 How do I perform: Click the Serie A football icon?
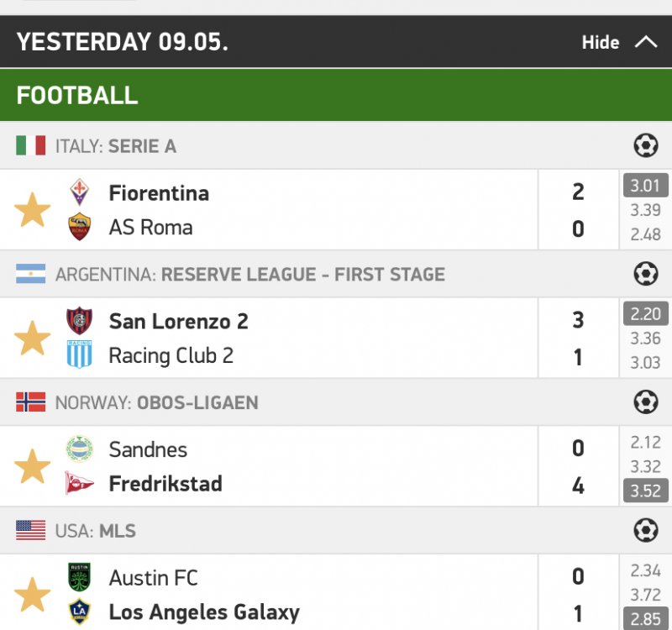645,146
